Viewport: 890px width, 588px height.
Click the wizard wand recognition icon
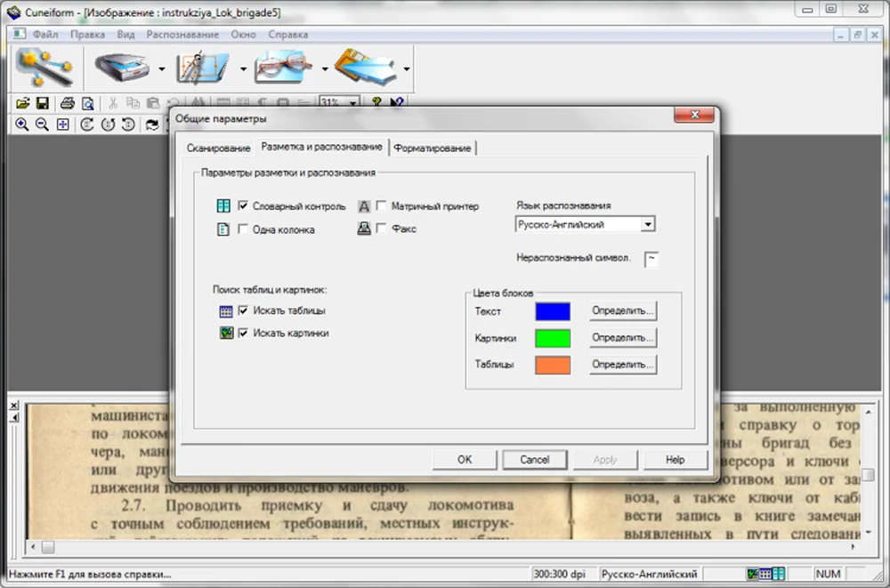pyautogui.click(x=44, y=68)
